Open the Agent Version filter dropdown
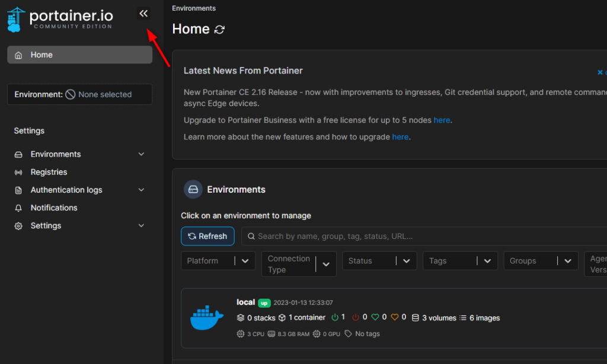Image resolution: width=607 pixels, height=364 pixels. coord(596,264)
